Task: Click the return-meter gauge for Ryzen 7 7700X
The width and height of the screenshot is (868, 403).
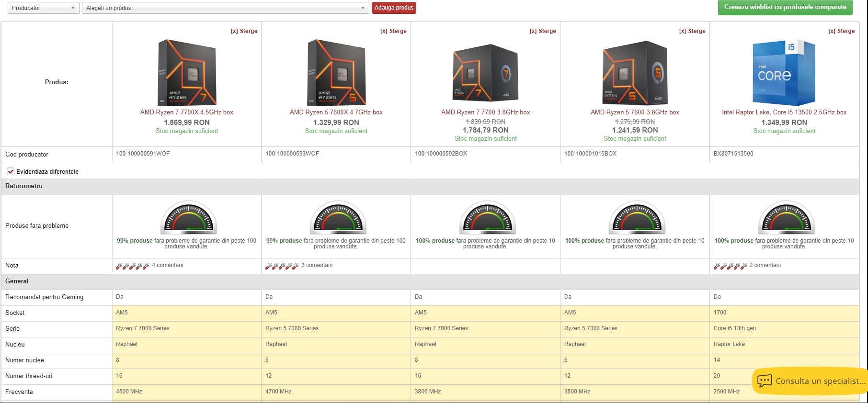Action: (189, 218)
